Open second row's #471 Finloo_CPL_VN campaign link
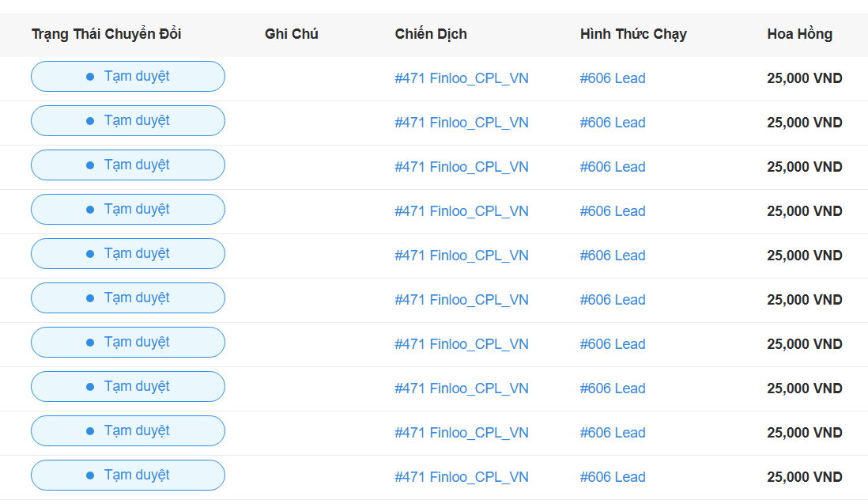The height and width of the screenshot is (504, 868). (x=462, y=123)
